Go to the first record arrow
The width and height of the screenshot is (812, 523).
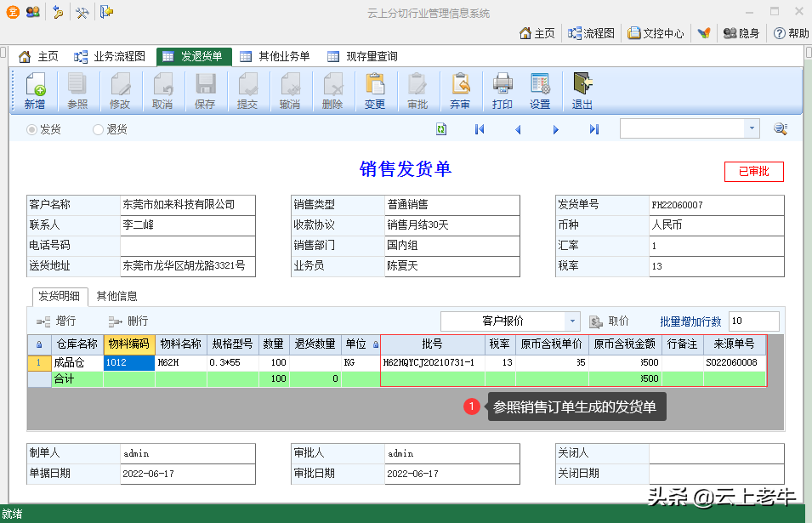coord(480,129)
